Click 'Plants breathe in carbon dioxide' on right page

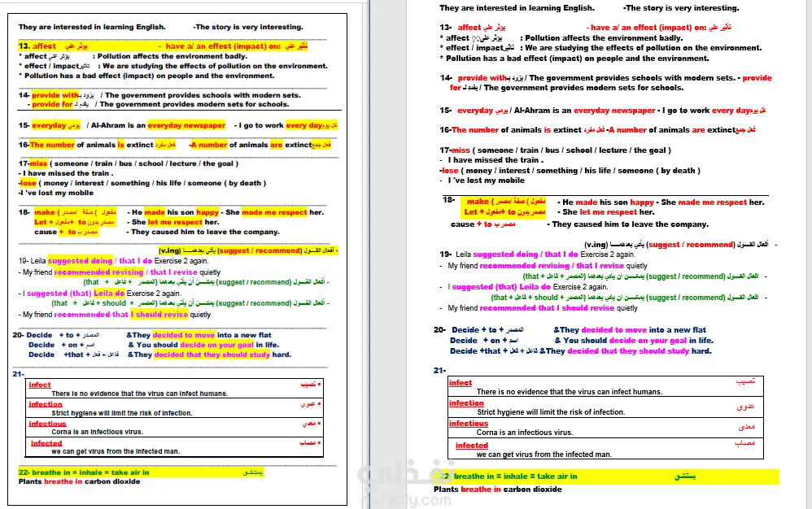pyautogui.click(x=498, y=489)
